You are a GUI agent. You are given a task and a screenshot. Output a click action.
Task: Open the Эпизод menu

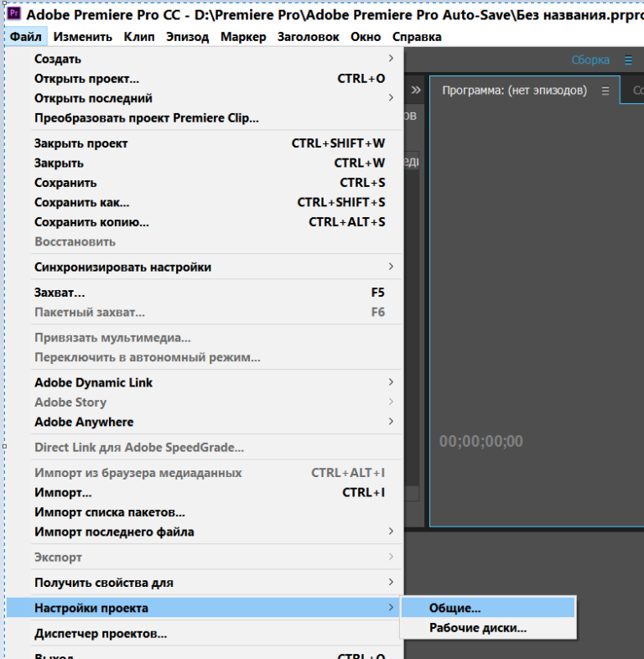coord(188,37)
